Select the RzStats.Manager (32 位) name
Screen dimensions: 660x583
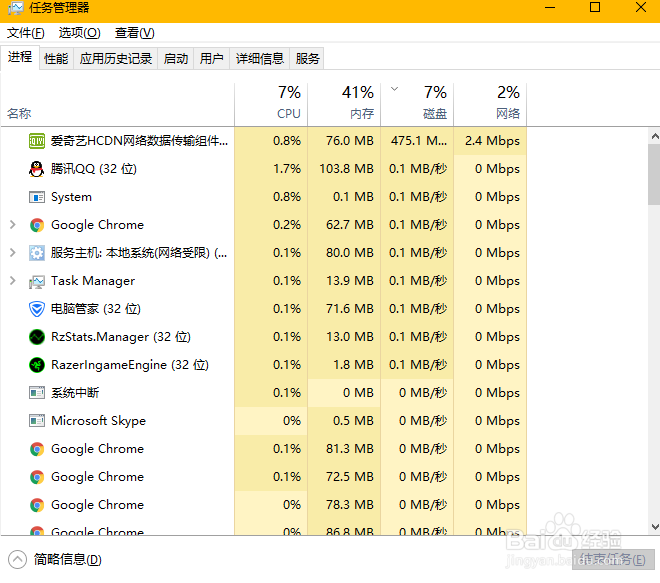[x=121, y=337]
